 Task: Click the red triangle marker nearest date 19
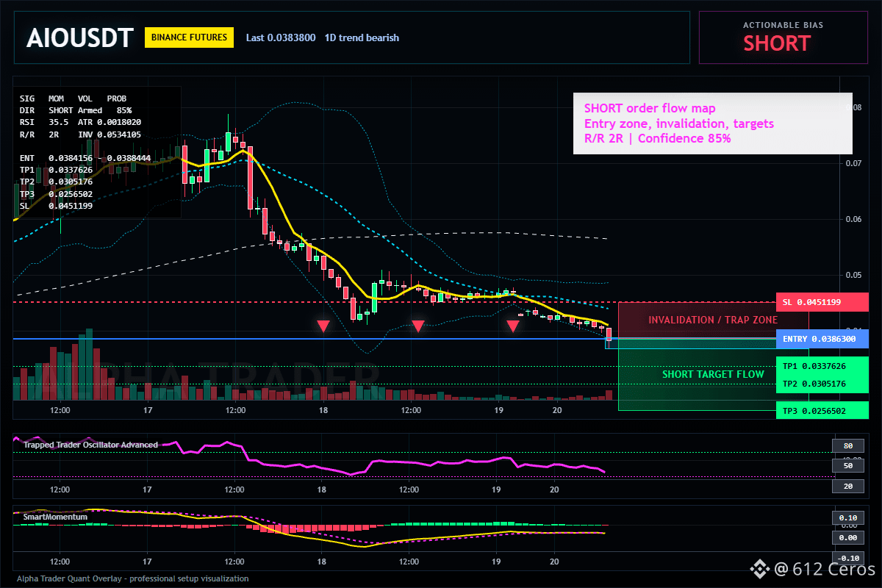tap(513, 326)
